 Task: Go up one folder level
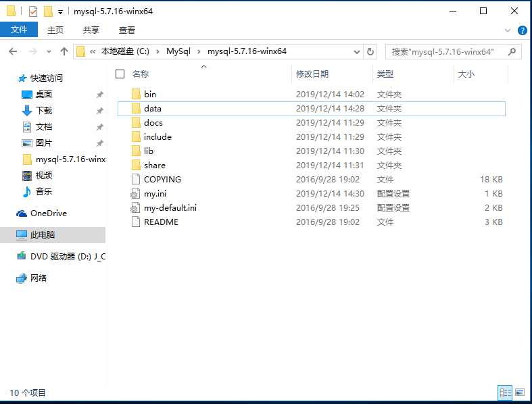pyautogui.click(x=64, y=51)
